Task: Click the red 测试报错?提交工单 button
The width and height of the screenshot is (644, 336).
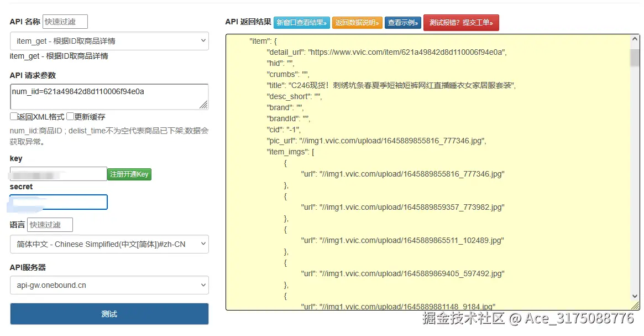Action: (x=461, y=23)
